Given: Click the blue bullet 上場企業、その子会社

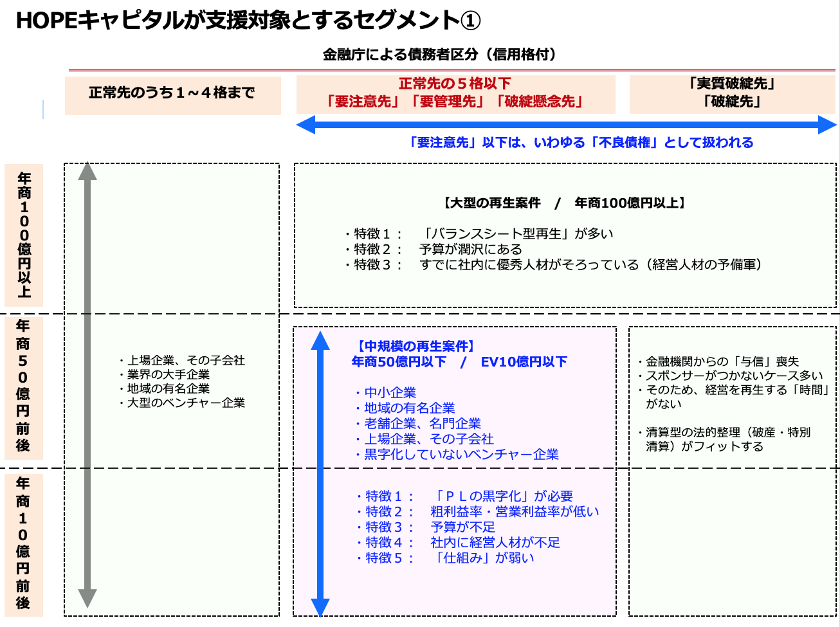Looking at the screenshot, I should click(424, 439).
